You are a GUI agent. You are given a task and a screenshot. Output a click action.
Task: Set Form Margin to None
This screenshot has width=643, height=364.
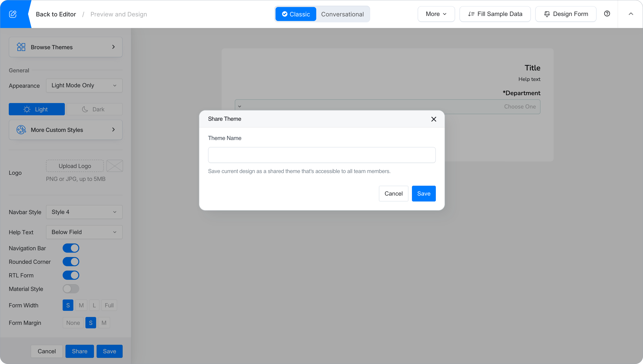coord(73,323)
